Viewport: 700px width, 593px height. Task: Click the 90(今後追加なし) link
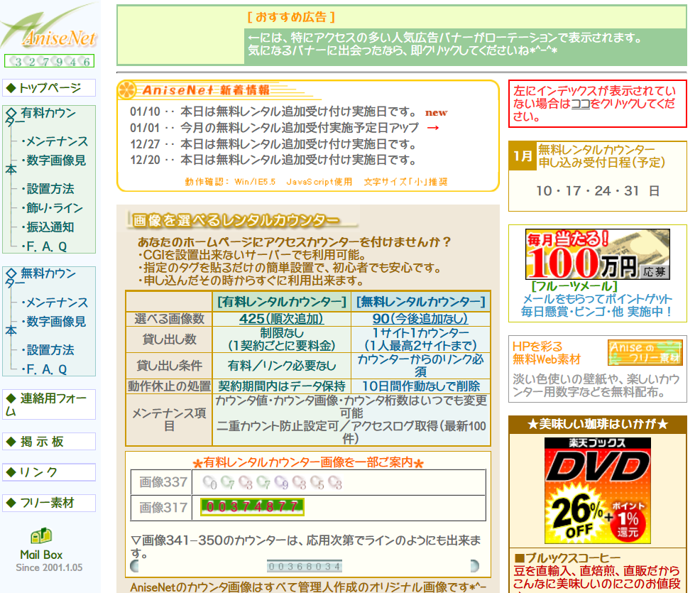coord(420,319)
